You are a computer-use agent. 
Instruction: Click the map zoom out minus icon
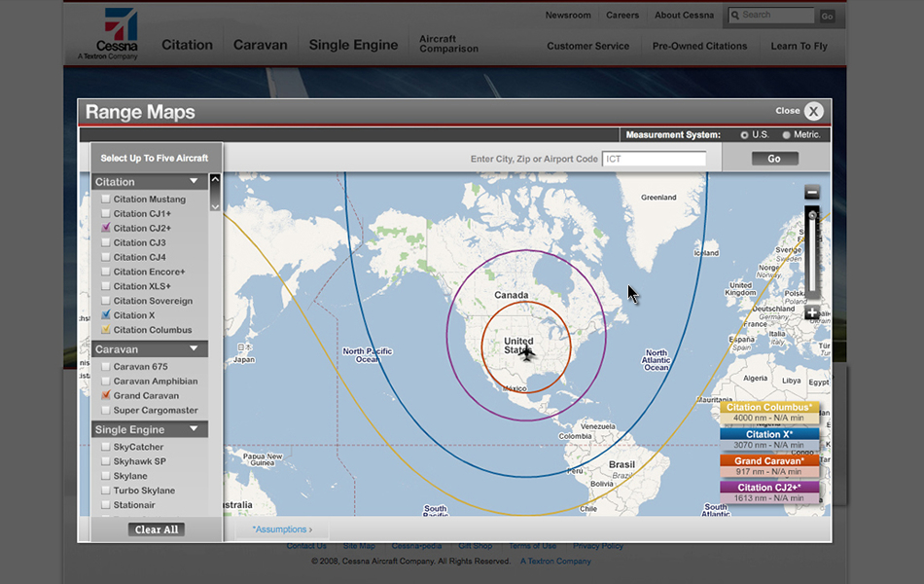coord(811,193)
